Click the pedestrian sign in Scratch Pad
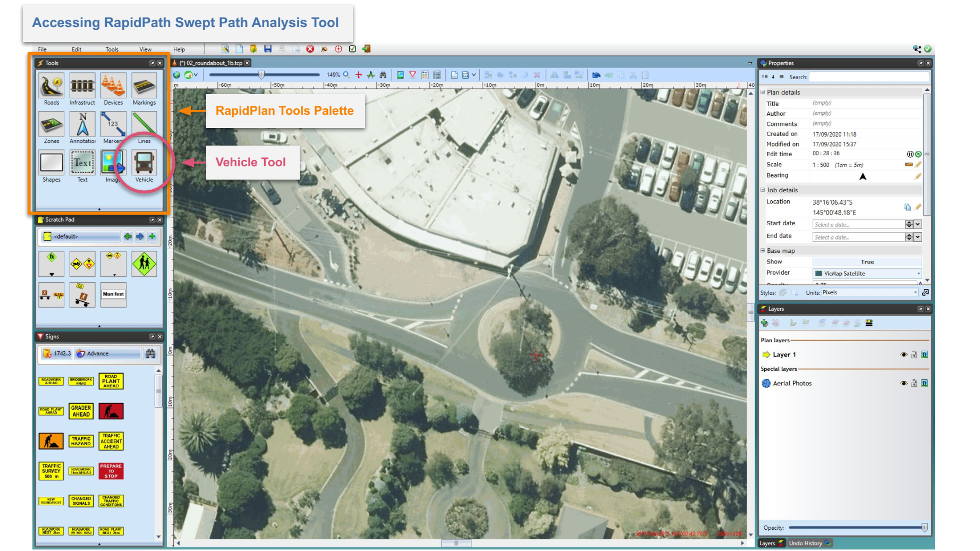Viewport: 980px width, 551px height. [x=144, y=264]
